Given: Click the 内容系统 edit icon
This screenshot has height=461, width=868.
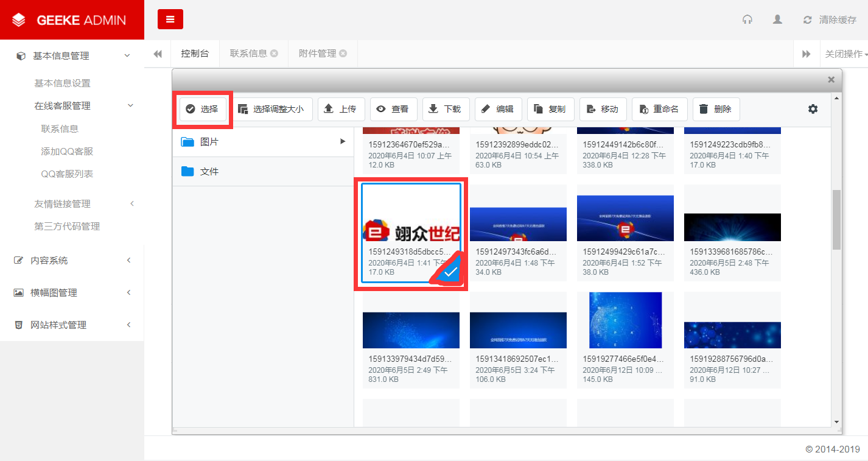Looking at the screenshot, I should pyautogui.click(x=18, y=261).
